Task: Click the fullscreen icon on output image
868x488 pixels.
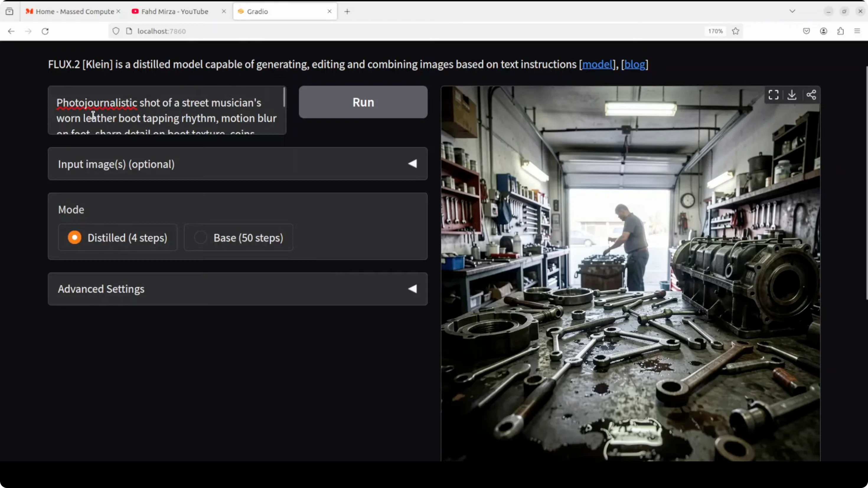Action: (773, 95)
